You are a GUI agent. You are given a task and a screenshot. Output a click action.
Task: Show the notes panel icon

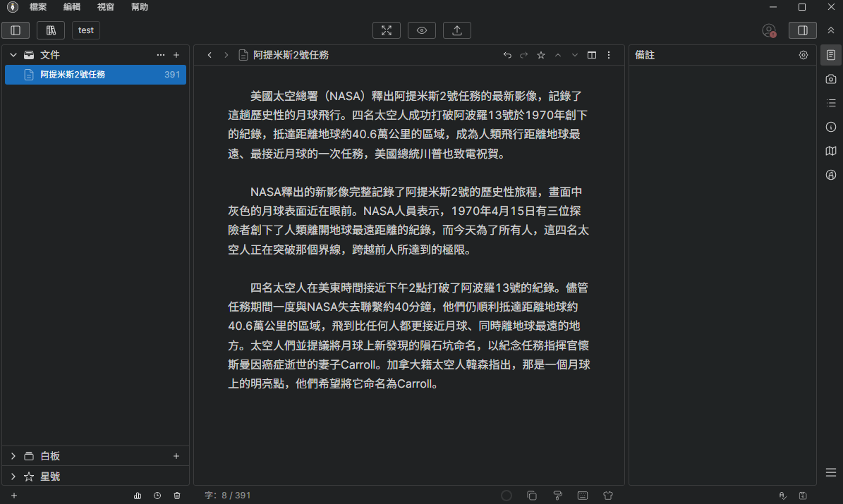830,55
